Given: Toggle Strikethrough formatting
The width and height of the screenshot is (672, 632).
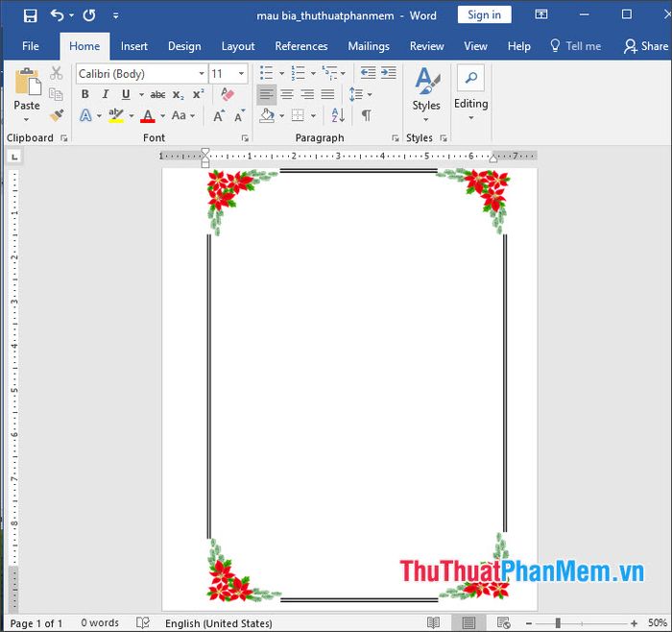Looking at the screenshot, I should click(x=157, y=94).
